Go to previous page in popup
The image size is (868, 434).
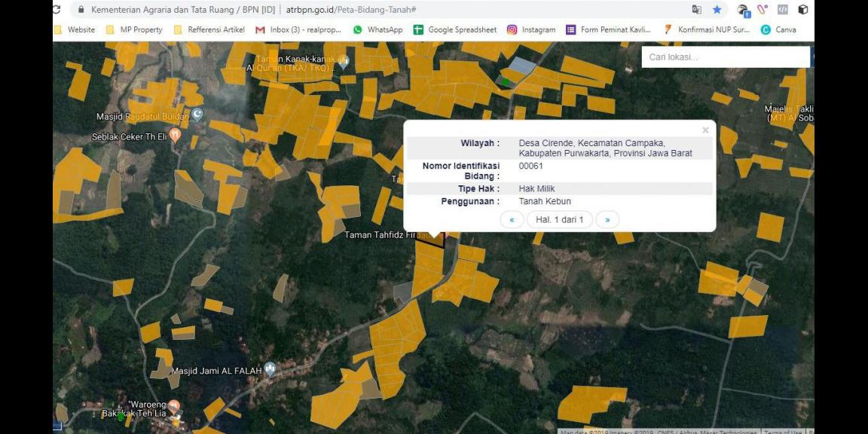512,219
